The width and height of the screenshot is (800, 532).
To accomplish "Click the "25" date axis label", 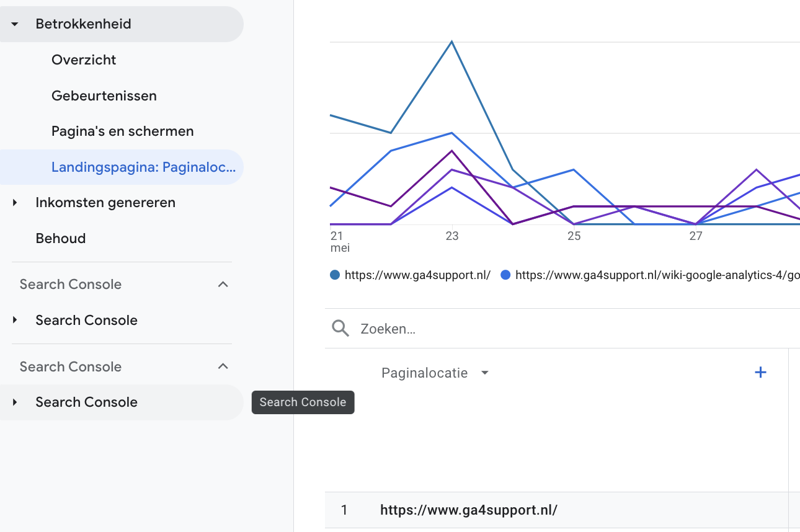I will click(574, 236).
